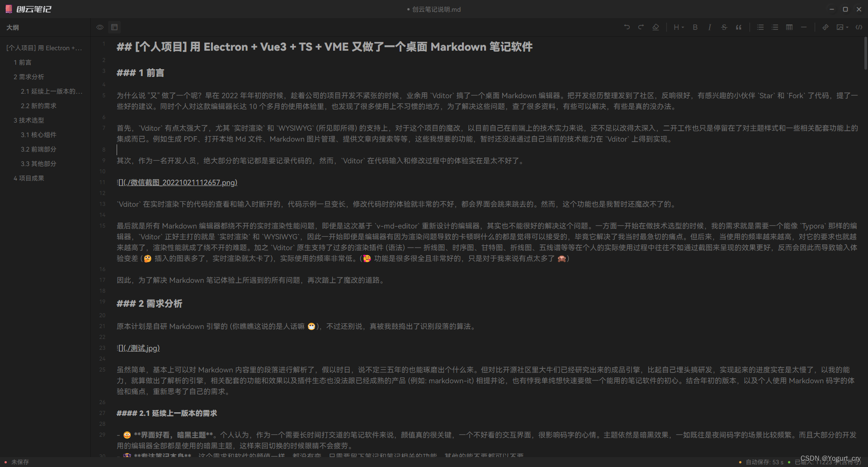Insert a table
The height and width of the screenshot is (467, 868).
[789, 27]
